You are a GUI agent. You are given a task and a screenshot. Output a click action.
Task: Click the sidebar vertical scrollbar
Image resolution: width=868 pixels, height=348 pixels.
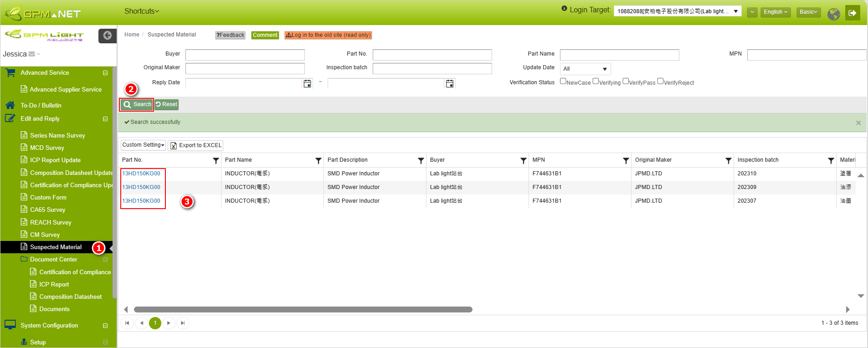pyautogui.click(x=114, y=182)
